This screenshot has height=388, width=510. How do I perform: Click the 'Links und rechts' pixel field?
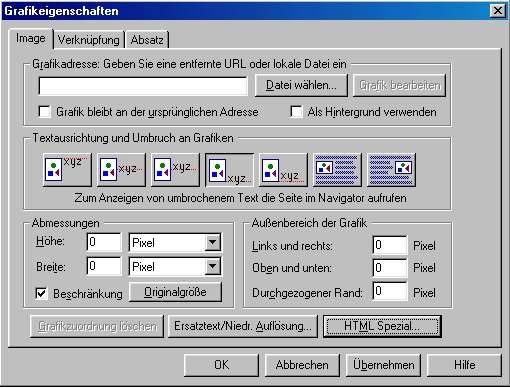390,245
